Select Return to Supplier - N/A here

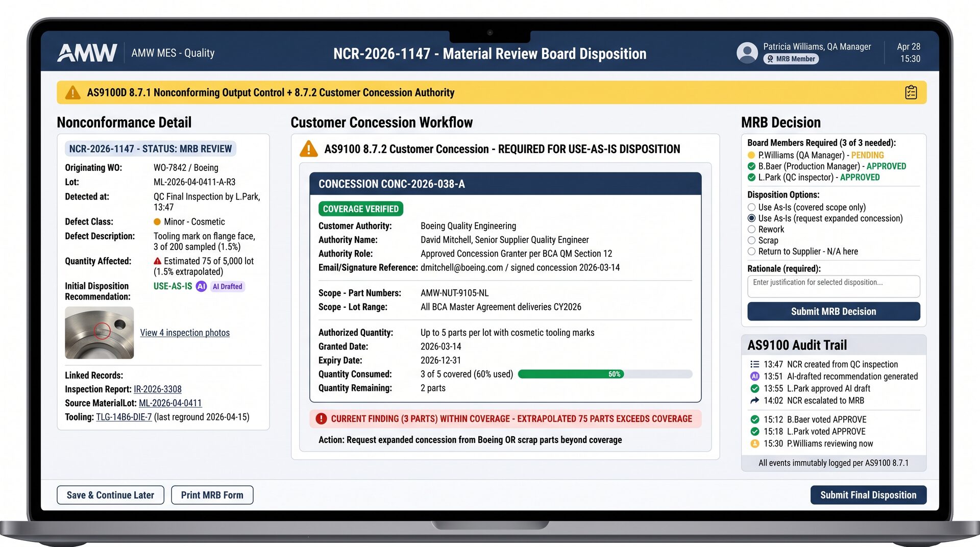click(751, 252)
